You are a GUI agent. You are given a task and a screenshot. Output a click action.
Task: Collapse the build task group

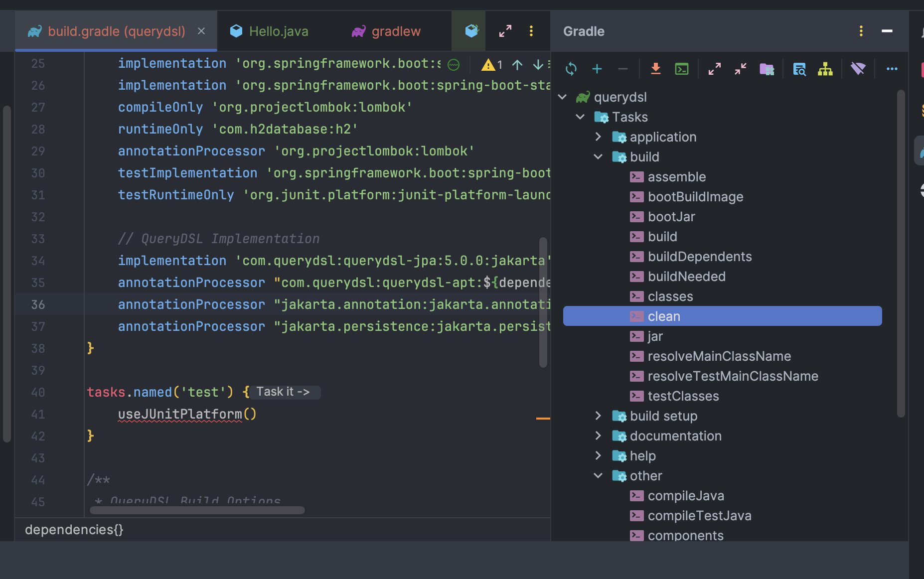point(598,156)
